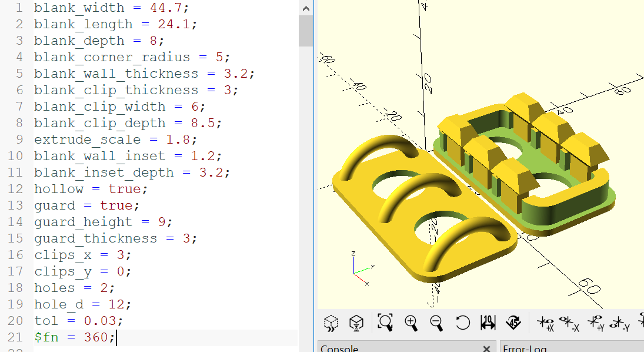Switch view to the -Y direction

tap(620, 324)
